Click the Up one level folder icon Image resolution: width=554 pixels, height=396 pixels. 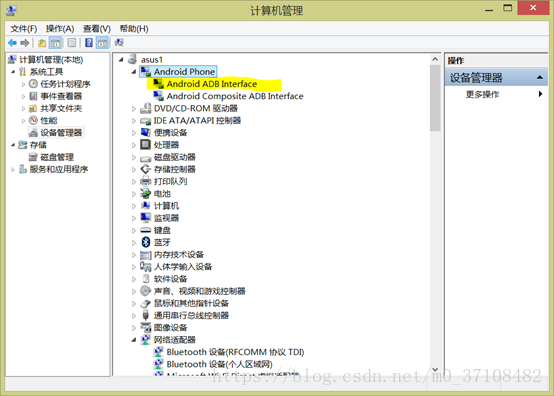(x=42, y=43)
